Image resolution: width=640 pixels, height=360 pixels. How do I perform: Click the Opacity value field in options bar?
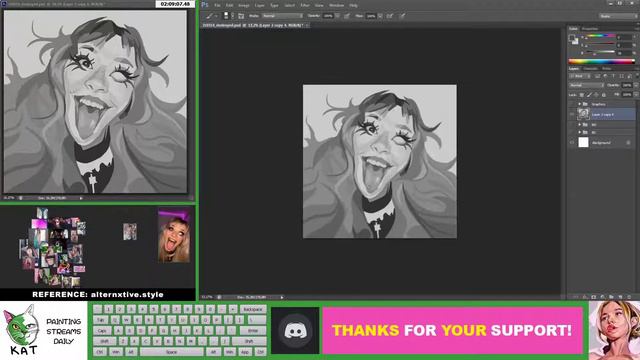328,16
